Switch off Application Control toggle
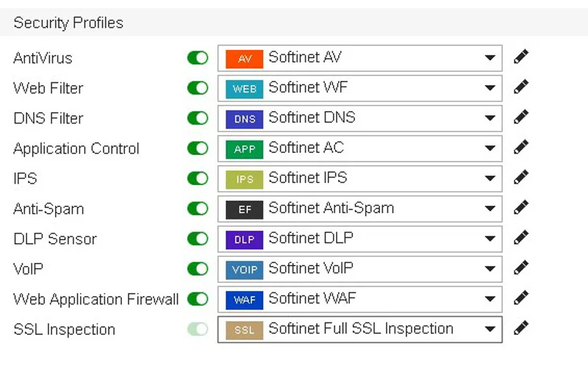This screenshot has height=368, width=588. (x=198, y=148)
